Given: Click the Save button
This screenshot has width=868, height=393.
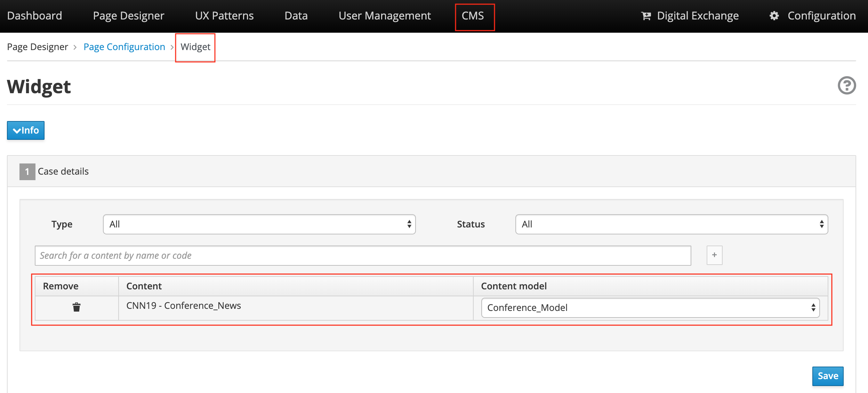Looking at the screenshot, I should [827, 376].
